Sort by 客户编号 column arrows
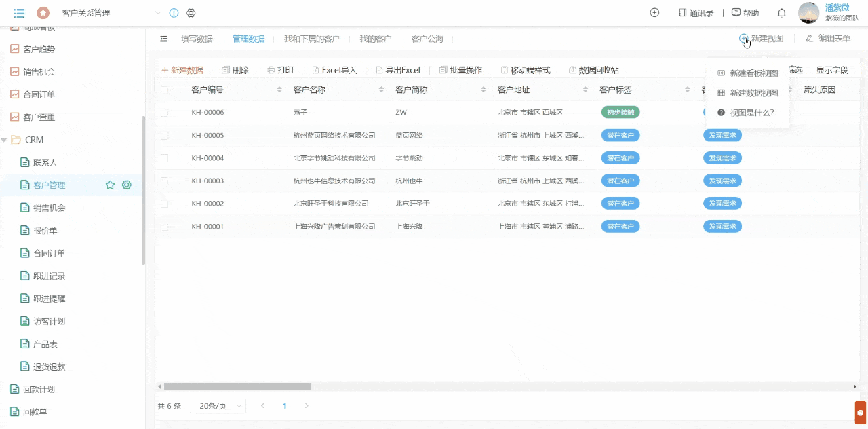Screen dimensions: 868x429 279,90
